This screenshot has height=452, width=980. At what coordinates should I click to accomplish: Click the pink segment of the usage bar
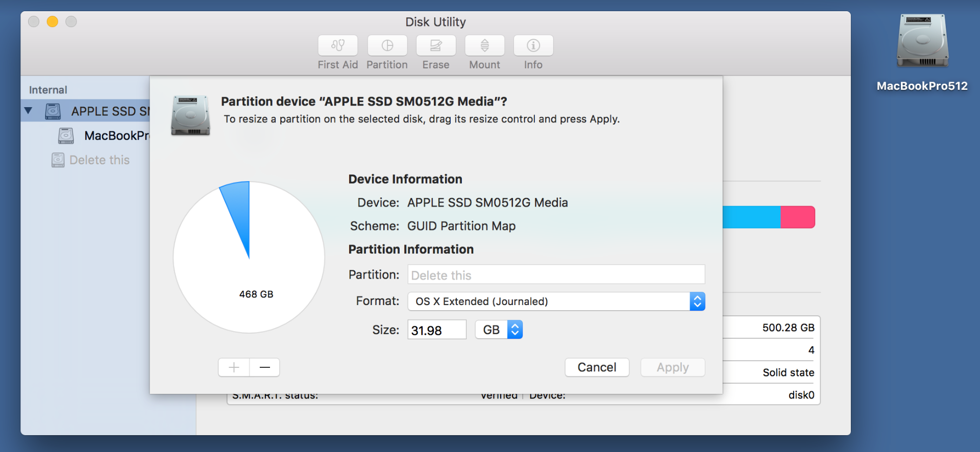(x=798, y=217)
